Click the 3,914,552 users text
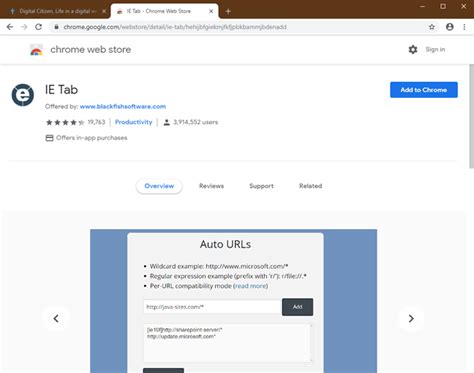The image size is (474, 373). tap(195, 122)
